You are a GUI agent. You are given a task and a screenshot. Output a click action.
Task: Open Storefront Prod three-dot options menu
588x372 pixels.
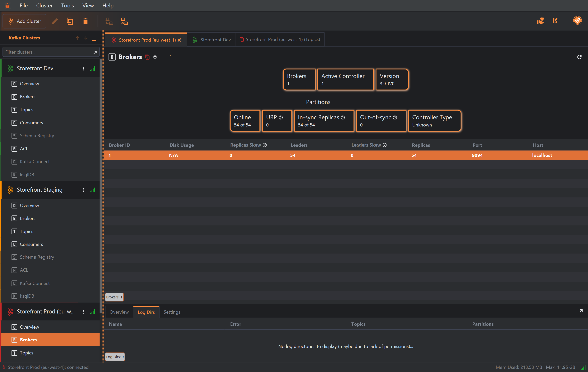pyautogui.click(x=84, y=312)
